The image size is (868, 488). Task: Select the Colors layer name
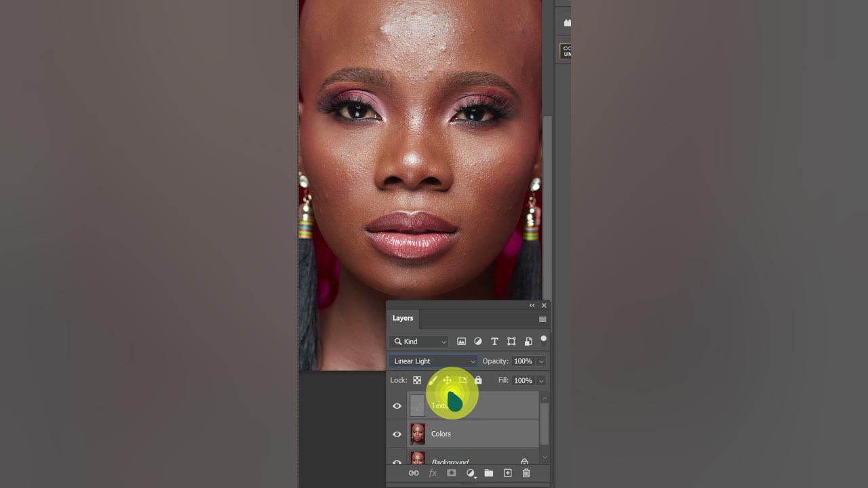441,434
